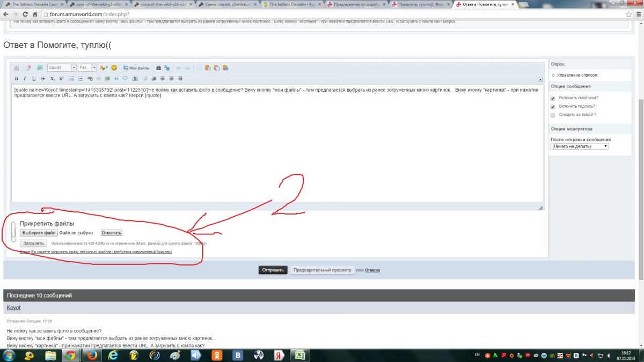The image size is (644, 362).
Task: Expand the 'Шрифт' font dropdown
Action: tap(62, 68)
